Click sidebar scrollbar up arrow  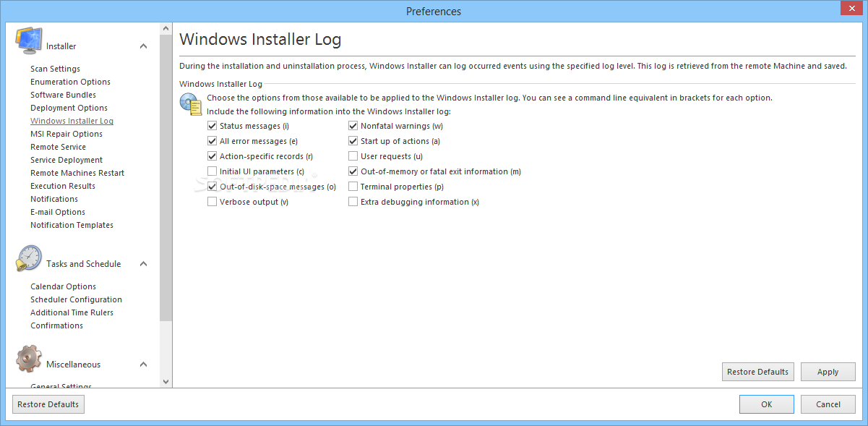(x=166, y=28)
